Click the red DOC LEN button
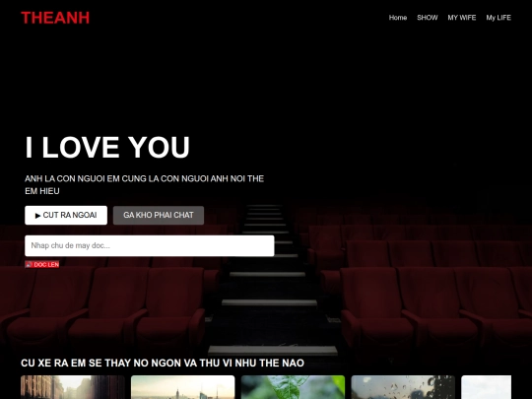The width and height of the screenshot is (532, 399). click(x=42, y=264)
